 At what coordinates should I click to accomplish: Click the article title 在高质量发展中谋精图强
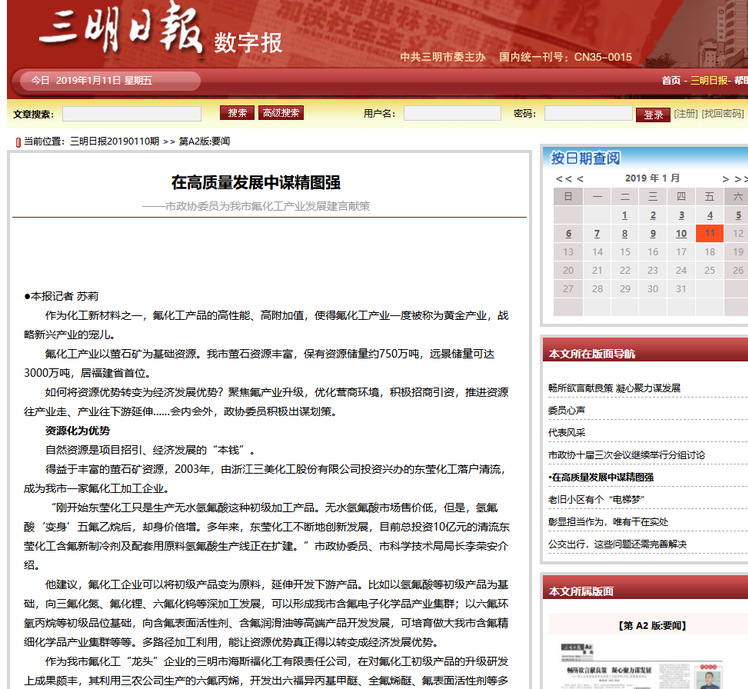256,183
